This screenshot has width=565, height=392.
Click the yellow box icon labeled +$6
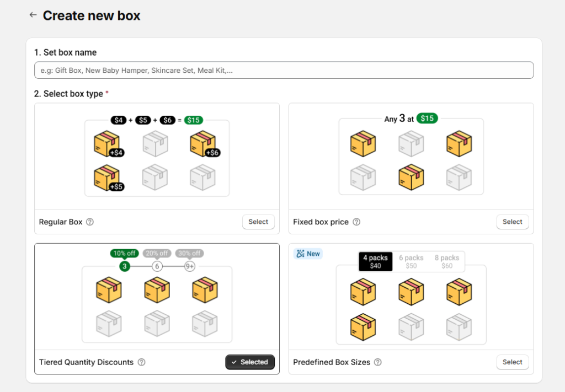(x=203, y=143)
